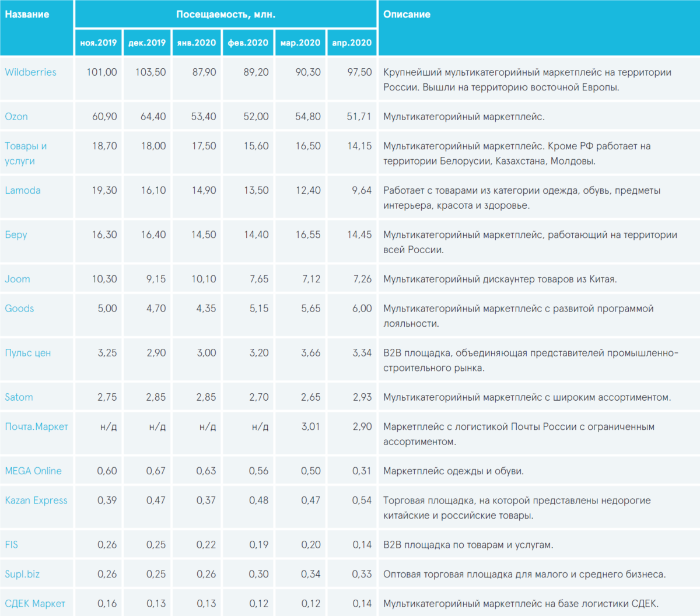Screen dimensions: 700x616
Task: Click Wildberries value 103,50
Action: [150, 72]
